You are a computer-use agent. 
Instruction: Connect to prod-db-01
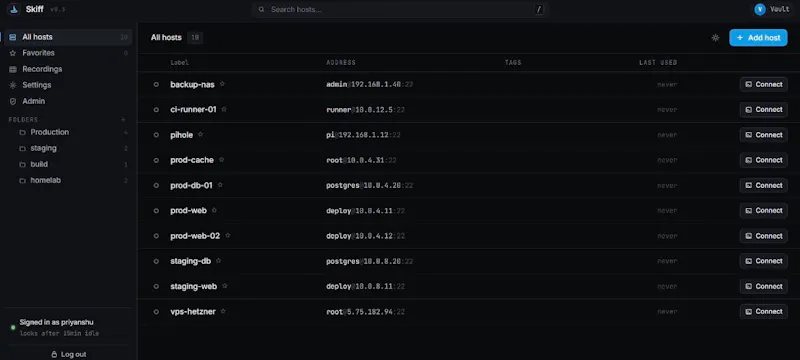pos(764,185)
